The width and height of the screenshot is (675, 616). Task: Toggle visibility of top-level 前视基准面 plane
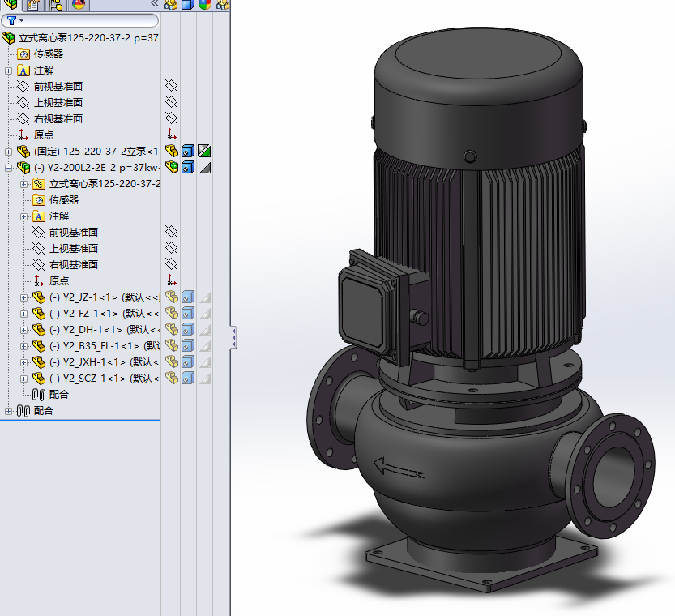[171, 86]
